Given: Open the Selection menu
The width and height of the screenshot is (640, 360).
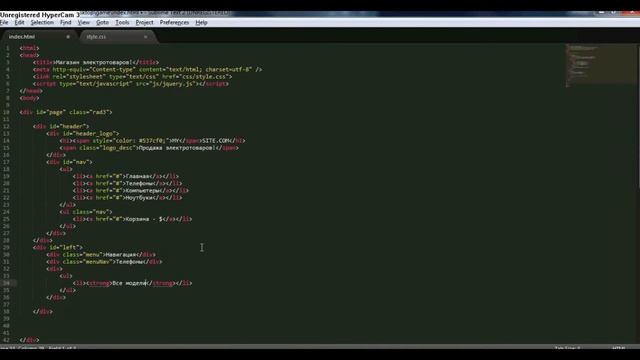Looking at the screenshot, I should [x=42, y=22].
